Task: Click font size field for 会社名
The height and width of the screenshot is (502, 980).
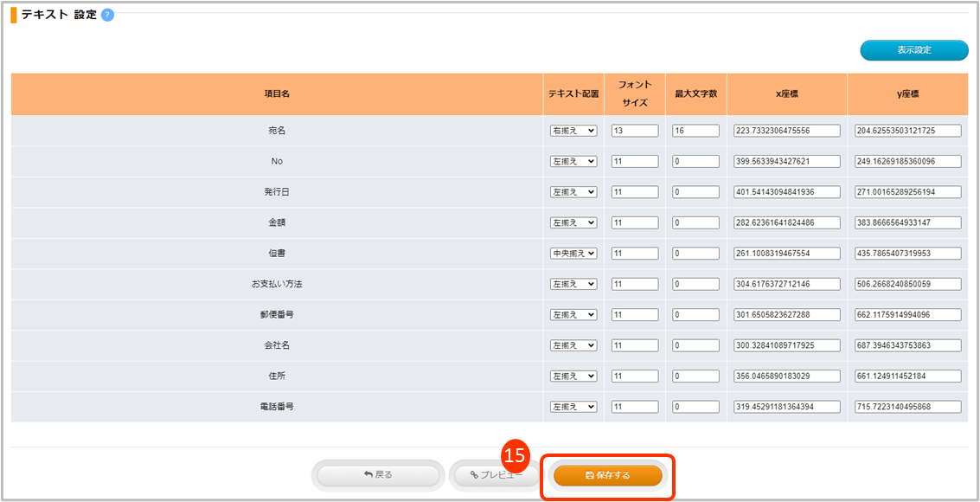Action: (x=635, y=345)
